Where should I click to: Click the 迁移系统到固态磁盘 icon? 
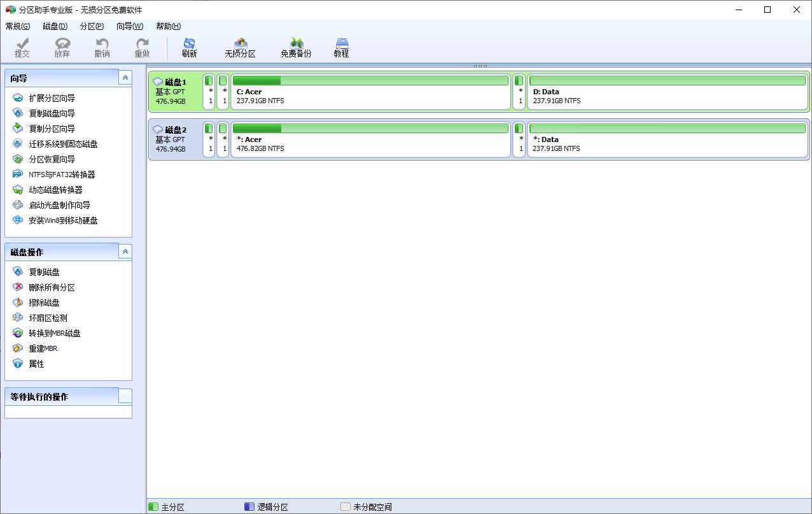pyautogui.click(x=18, y=144)
